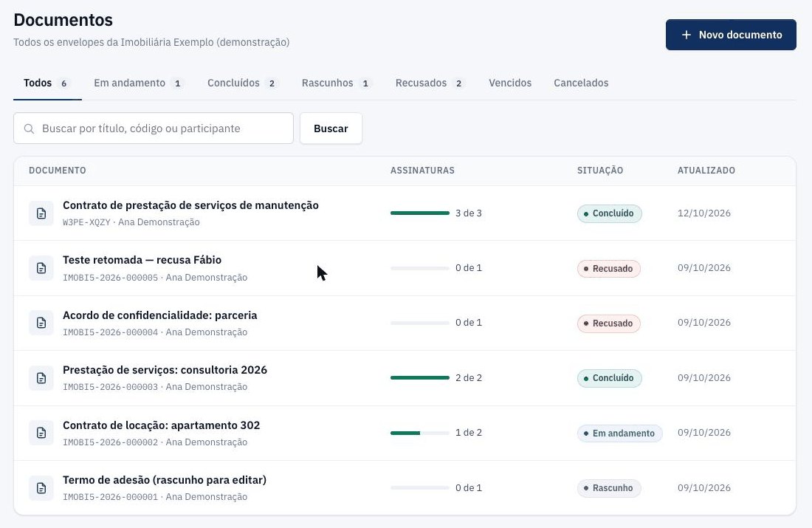
Task: Click the Recusado badge for Acordo de confidencialidade
Action: [609, 323]
